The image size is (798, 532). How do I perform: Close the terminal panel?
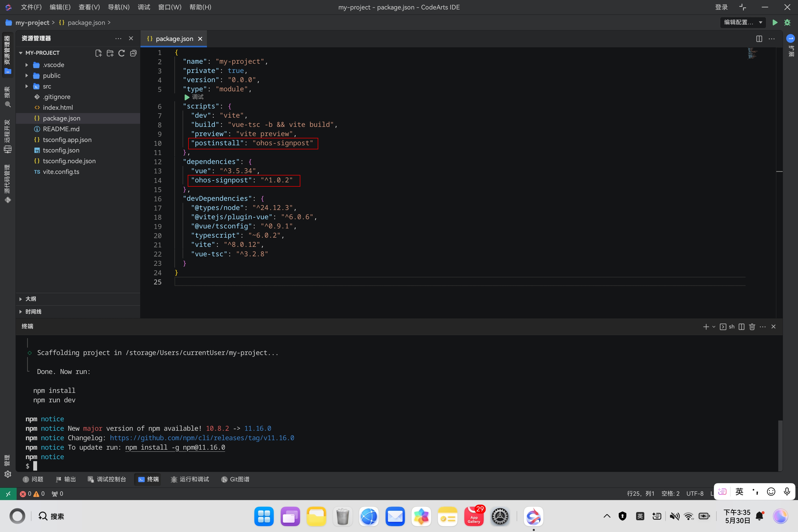pos(773,327)
